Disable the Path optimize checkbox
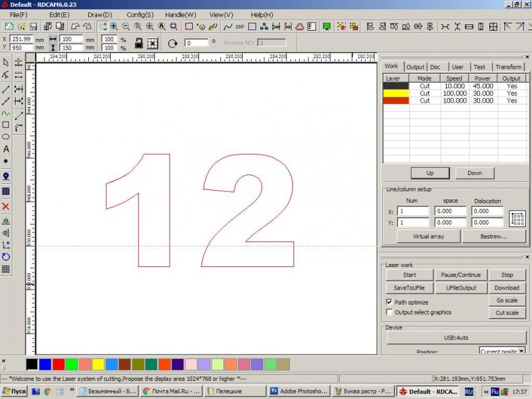532x399 pixels. click(x=389, y=302)
